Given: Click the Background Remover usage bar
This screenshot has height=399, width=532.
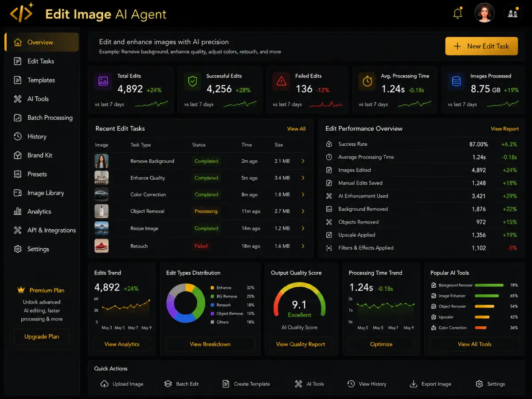Looking at the screenshot, I should click(x=489, y=285).
